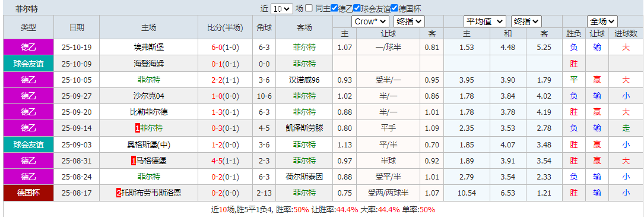644x217 pixels.
Task: Click the 菲尔特 team title
Action: coord(27,9)
